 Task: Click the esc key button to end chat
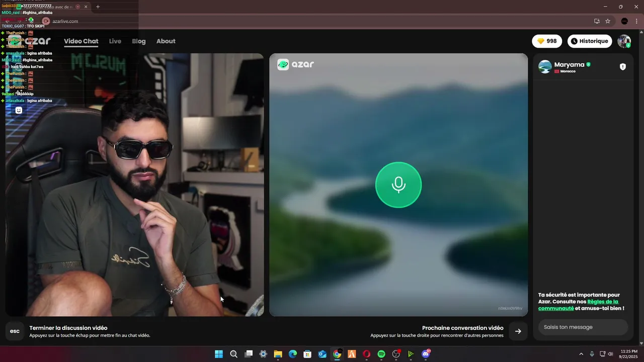[15, 331]
